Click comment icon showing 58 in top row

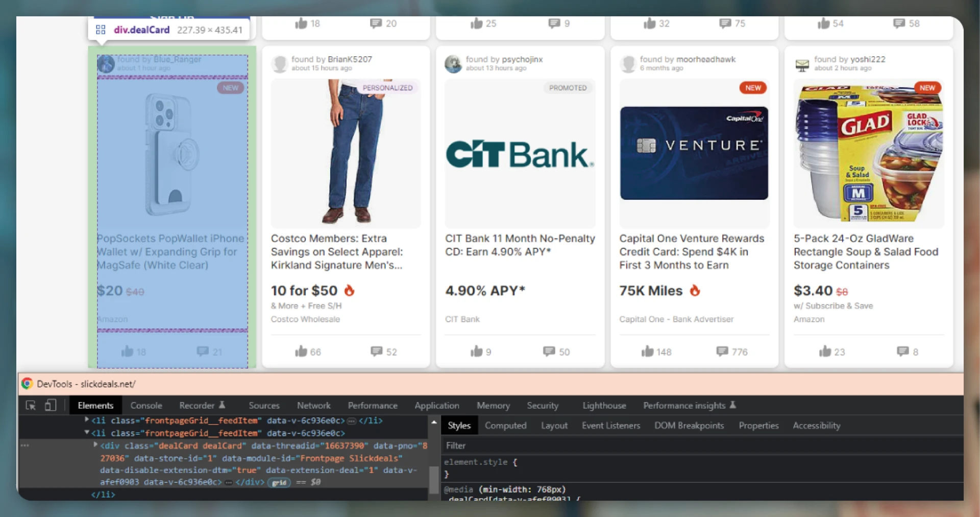click(899, 23)
